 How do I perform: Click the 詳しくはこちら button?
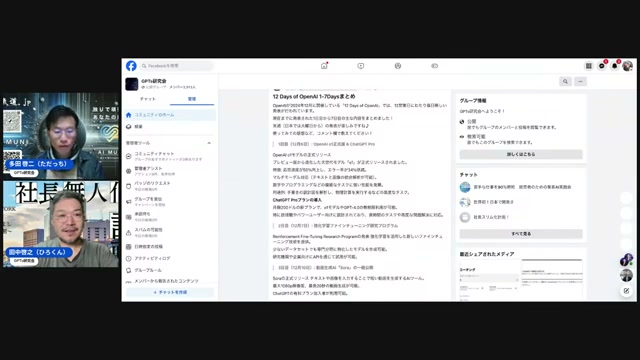point(521,154)
